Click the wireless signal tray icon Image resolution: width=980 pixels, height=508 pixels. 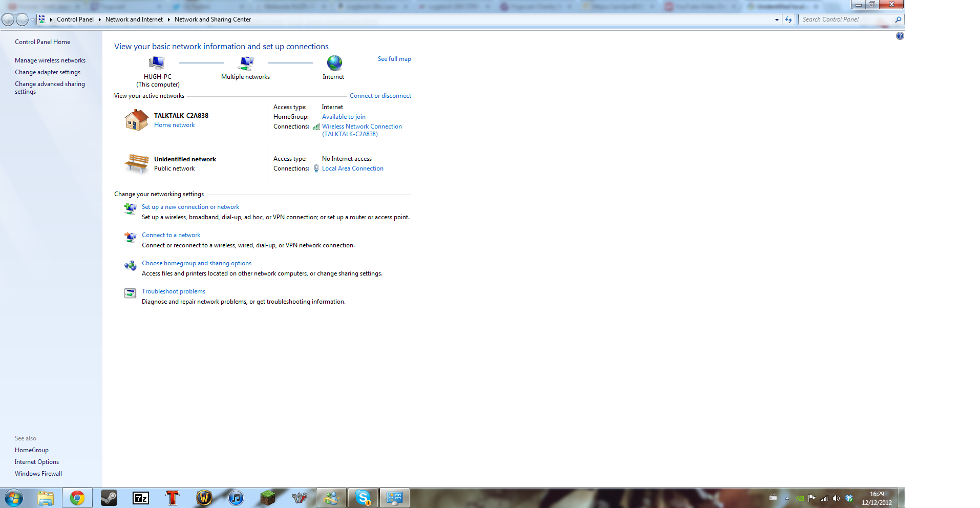coord(824,498)
